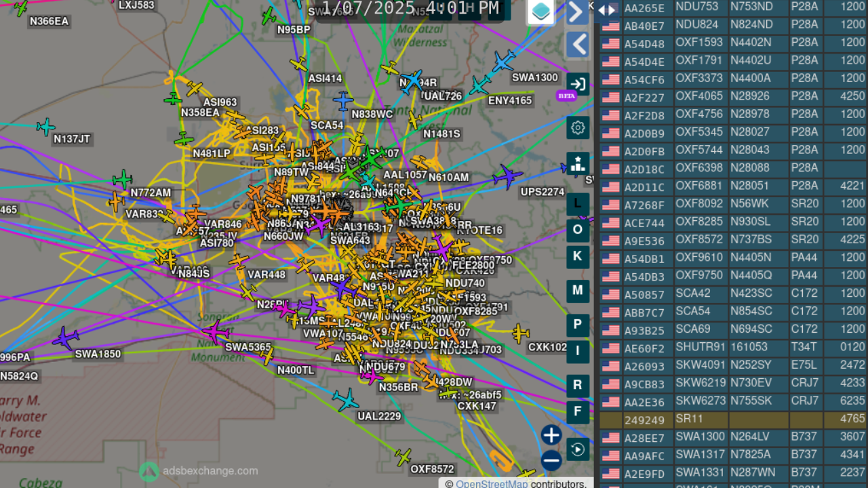Open map settings gear
This screenshot has width=868, height=488.
pyautogui.click(x=578, y=127)
